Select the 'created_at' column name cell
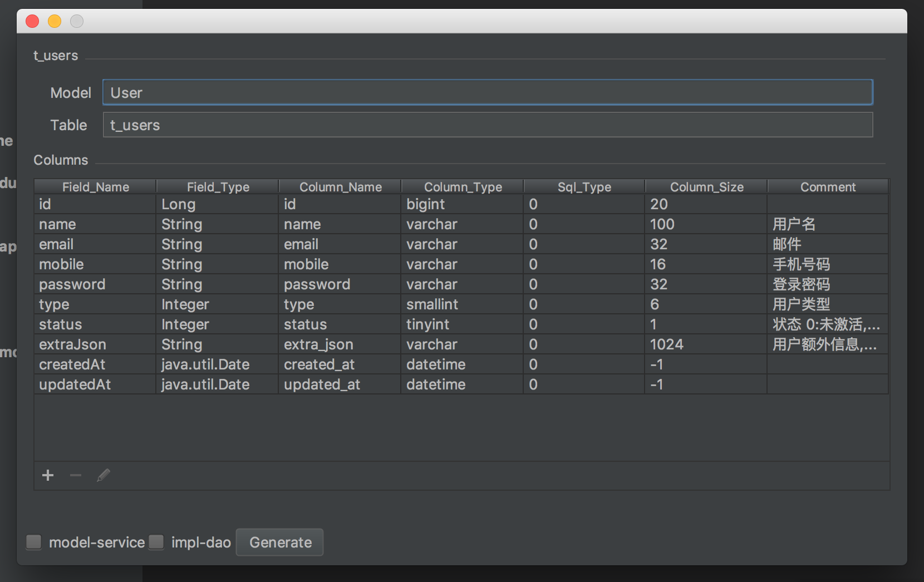This screenshot has height=582, width=924. tap(340, 364)
